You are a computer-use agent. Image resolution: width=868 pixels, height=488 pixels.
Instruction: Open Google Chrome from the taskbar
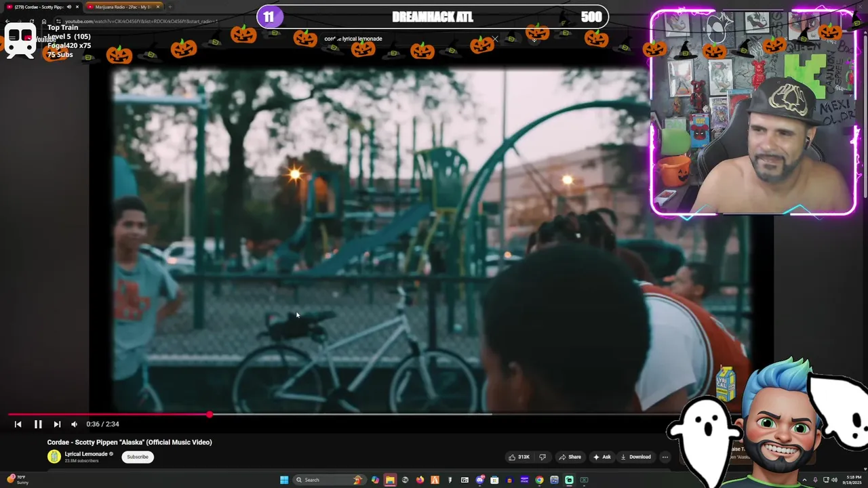coord(539,480)
